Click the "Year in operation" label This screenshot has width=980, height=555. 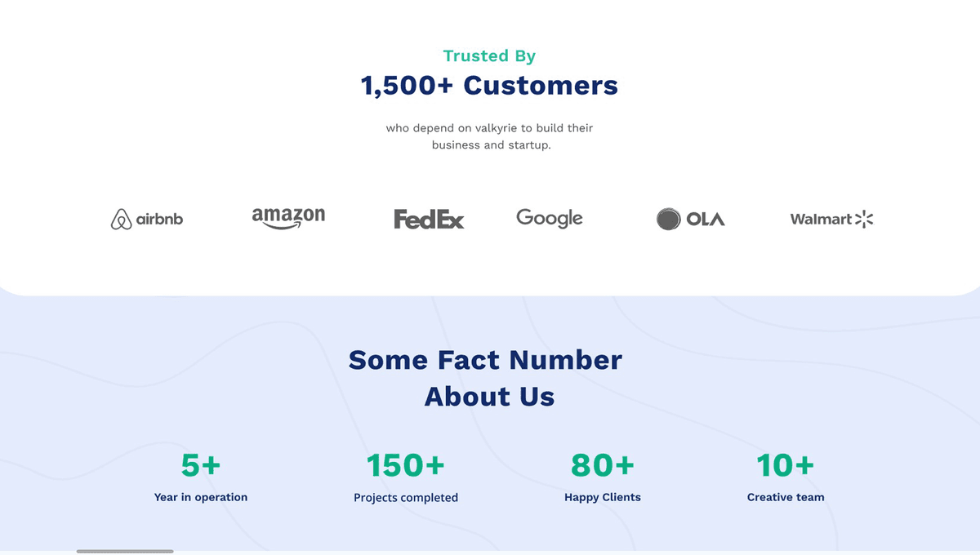click(201, 497)
